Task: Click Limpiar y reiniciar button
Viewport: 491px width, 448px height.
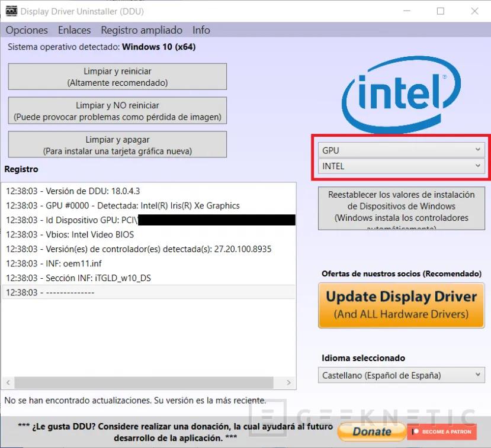Action: pyautogui.click(x=117, y=77)
